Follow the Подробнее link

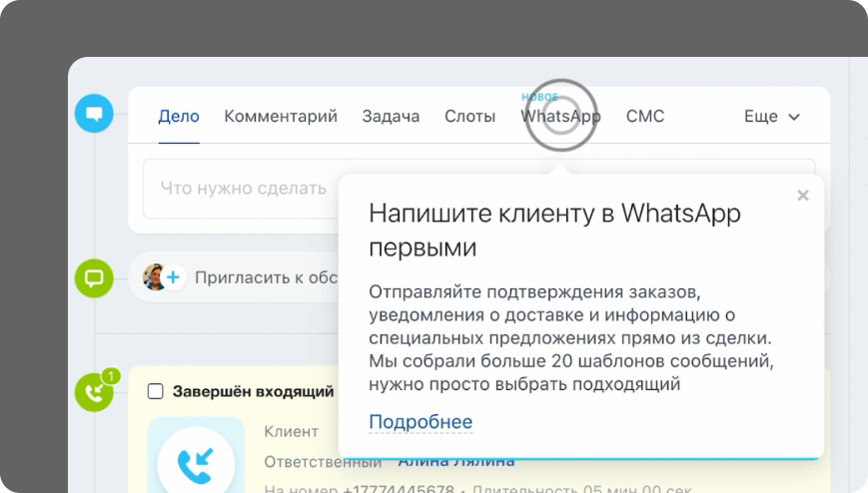[421, 421]
